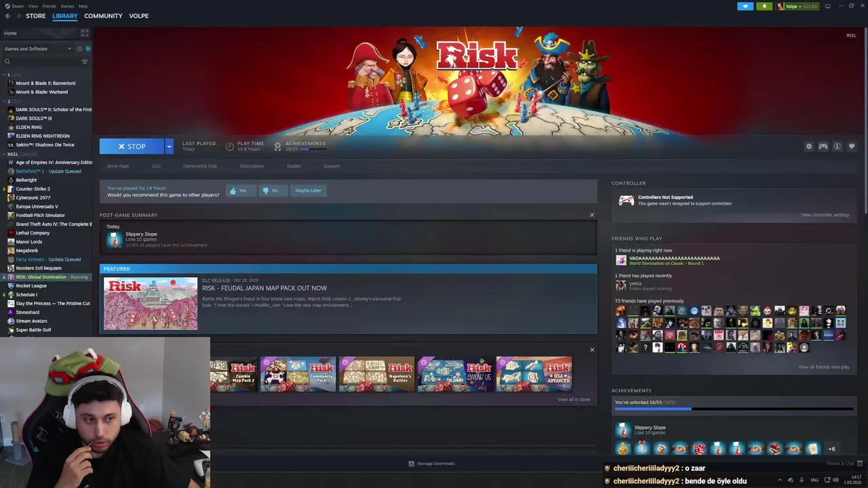
Task: Go back with the navigation back arrow
Action: point(7,16)
